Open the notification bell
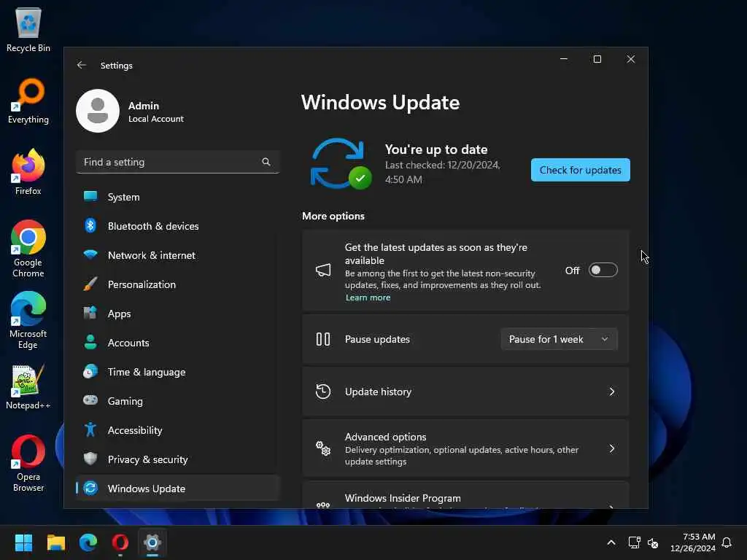The image size is (747, 560). click(x=727, y=542)
